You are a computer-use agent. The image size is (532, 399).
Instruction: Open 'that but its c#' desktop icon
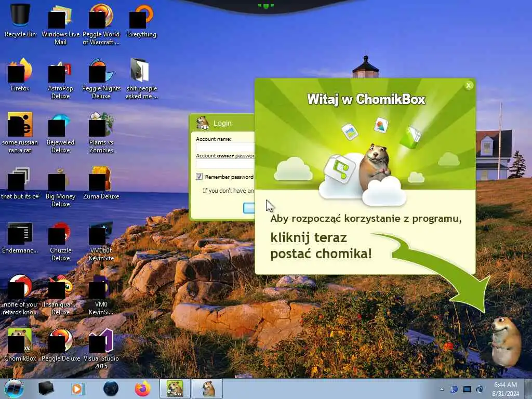coord(20,182)
